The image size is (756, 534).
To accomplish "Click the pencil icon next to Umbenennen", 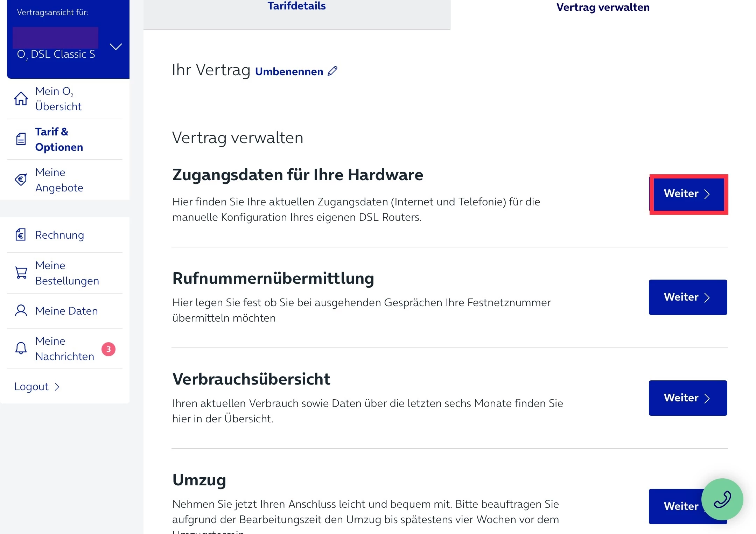I will tap(332, 71).
